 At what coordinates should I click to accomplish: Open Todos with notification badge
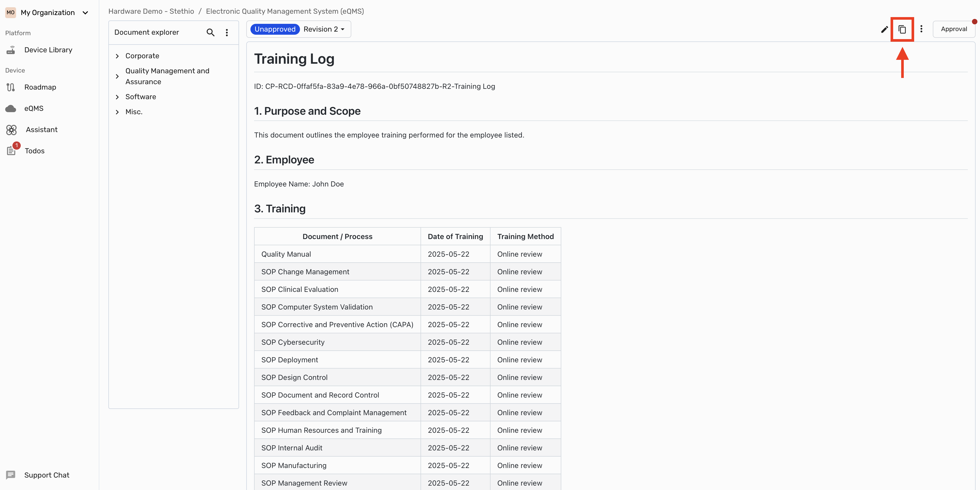tap(34, 151)
